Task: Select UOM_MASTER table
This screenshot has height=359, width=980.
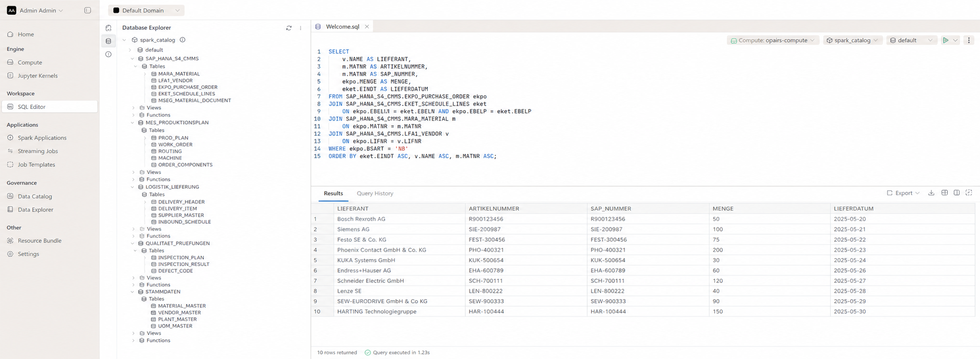Action: click(x=175, y=326)
